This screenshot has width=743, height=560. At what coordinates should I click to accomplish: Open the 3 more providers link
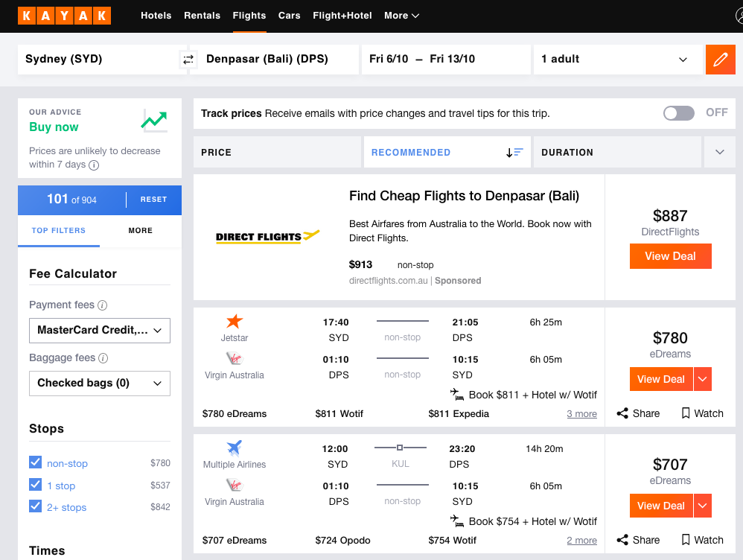point(581,414)
